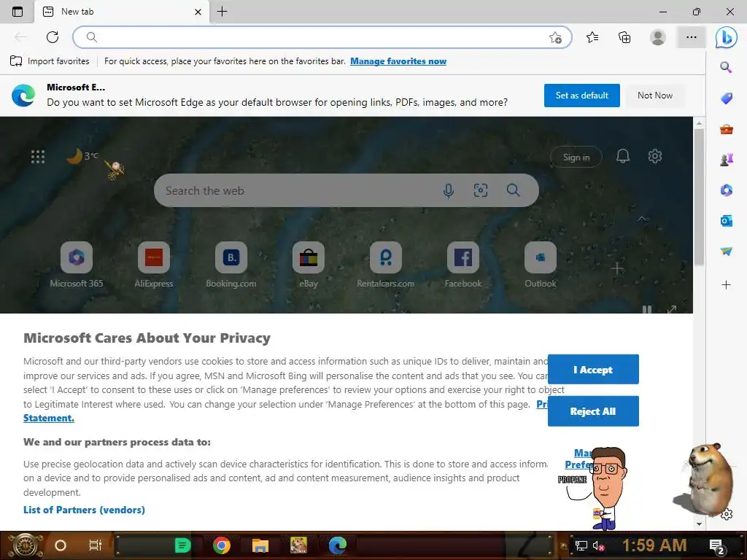This screenshot has height=560, width=747.
Task: Click Set as default button
Action: point(581,96)
